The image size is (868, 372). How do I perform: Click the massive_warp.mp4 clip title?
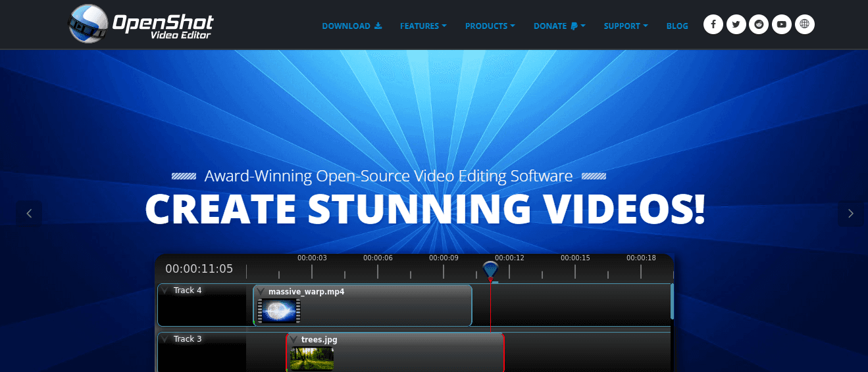pos(306,292)
